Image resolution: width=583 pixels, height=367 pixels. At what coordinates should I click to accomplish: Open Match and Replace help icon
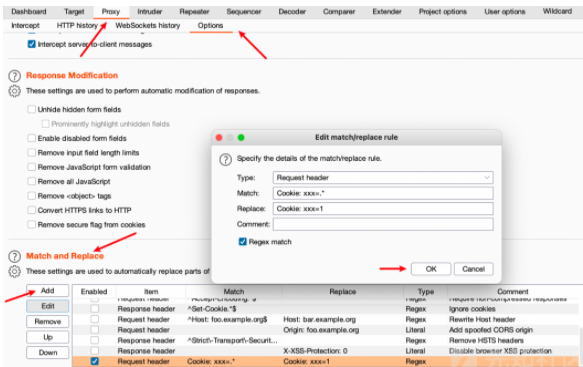pyautogui.click(x=15, y=256)
